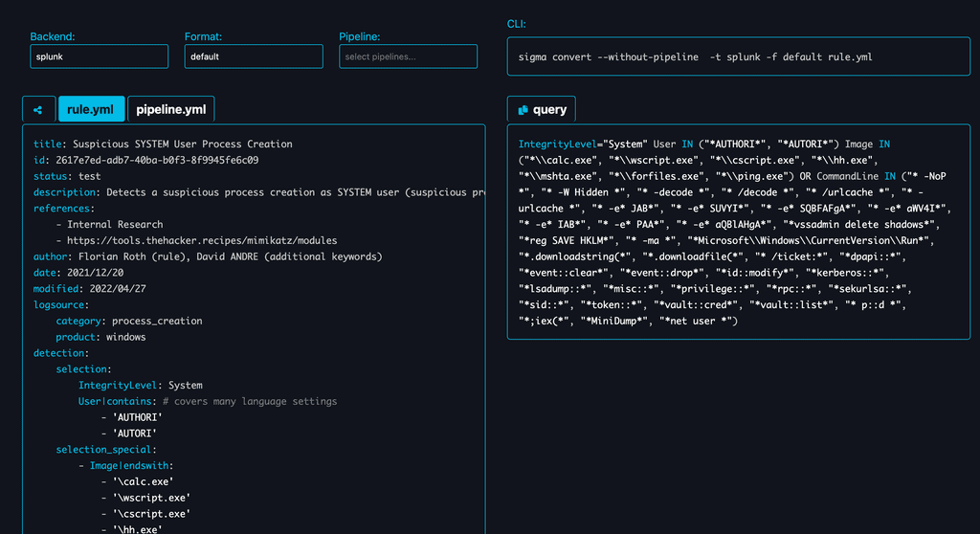This screenshot has height=534, width=980.
Task: Click the title line in rule editor
Action: [163, 144]
